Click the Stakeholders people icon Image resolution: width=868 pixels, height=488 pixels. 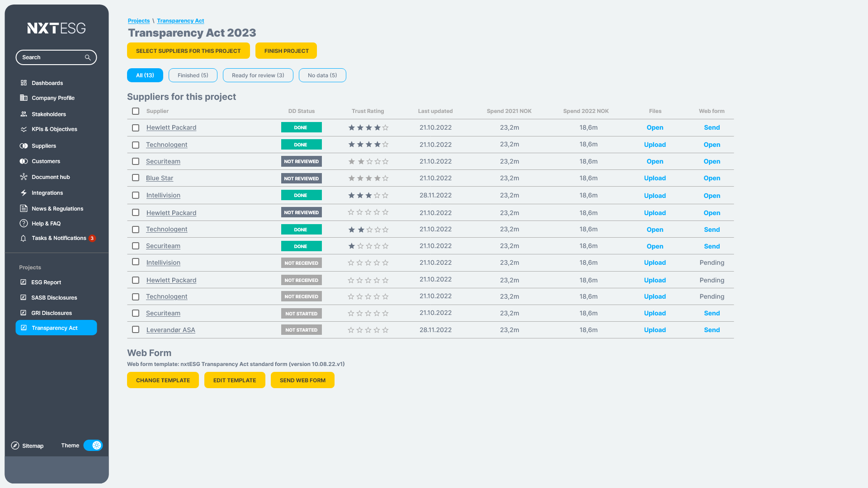(x=24, y=114)
